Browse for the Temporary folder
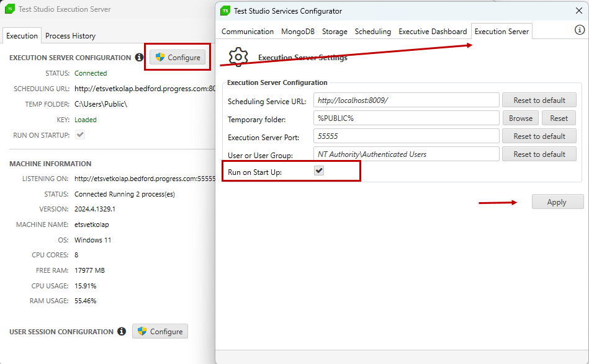The width and height of the screenshot is (589, 364). [x=521, y=118]
